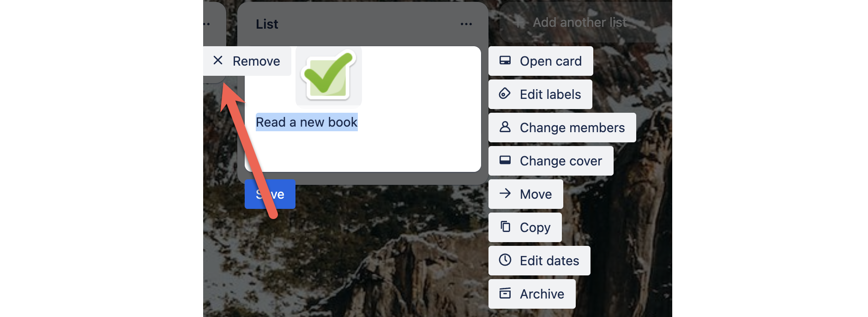
Task: Click the archive box icon beside Archive
Action: 506,293
